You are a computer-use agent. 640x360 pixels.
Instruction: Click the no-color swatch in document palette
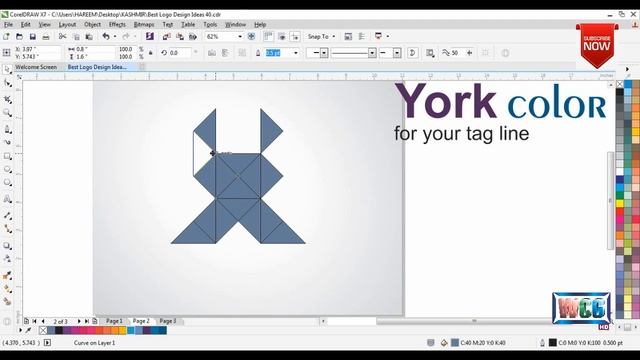[43, 330]
